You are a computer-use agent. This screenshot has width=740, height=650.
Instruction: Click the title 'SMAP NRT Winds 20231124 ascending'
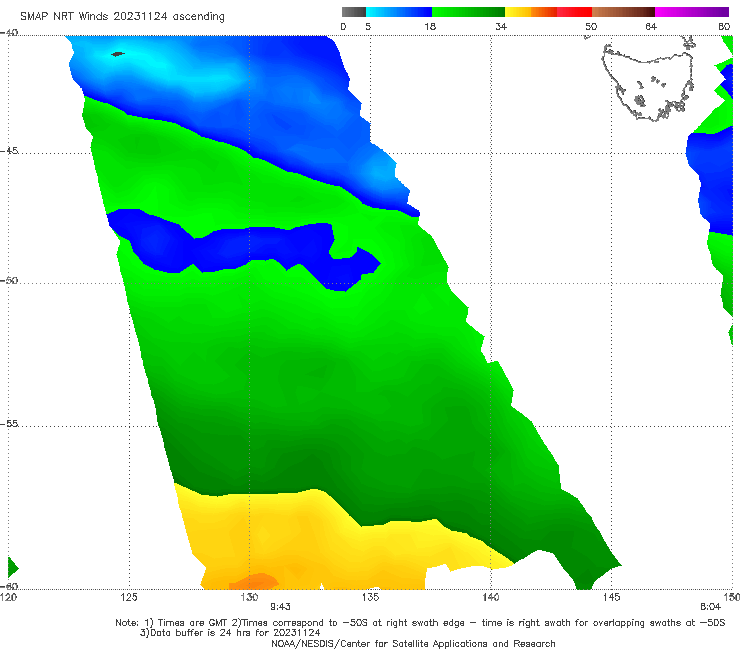coord(122,16)
